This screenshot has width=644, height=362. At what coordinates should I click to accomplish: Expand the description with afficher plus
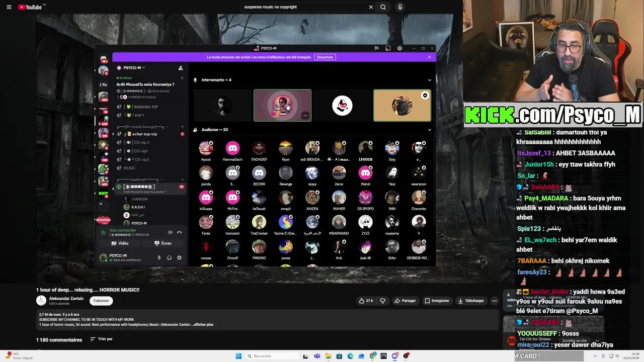tap(203, 325)
